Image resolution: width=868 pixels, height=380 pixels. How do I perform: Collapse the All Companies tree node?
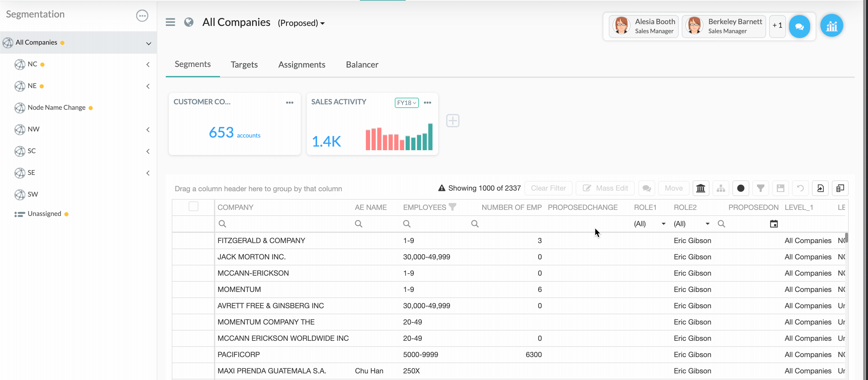click(x=149, y=43)
